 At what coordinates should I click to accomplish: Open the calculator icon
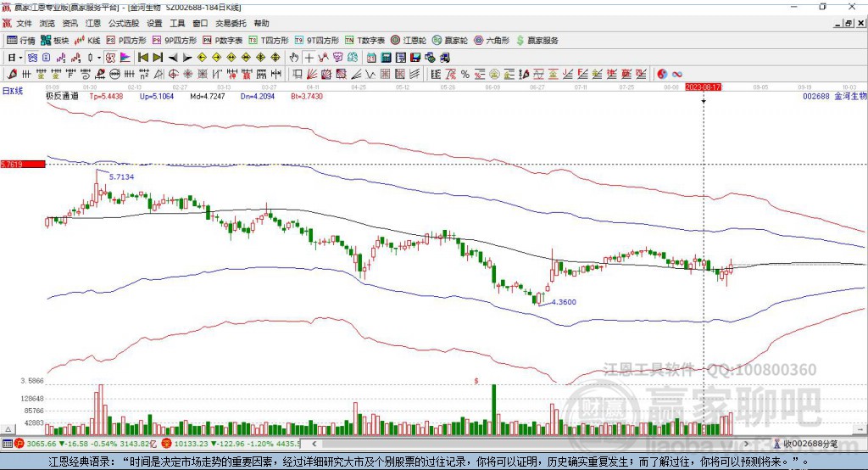[x=386, y=58]
